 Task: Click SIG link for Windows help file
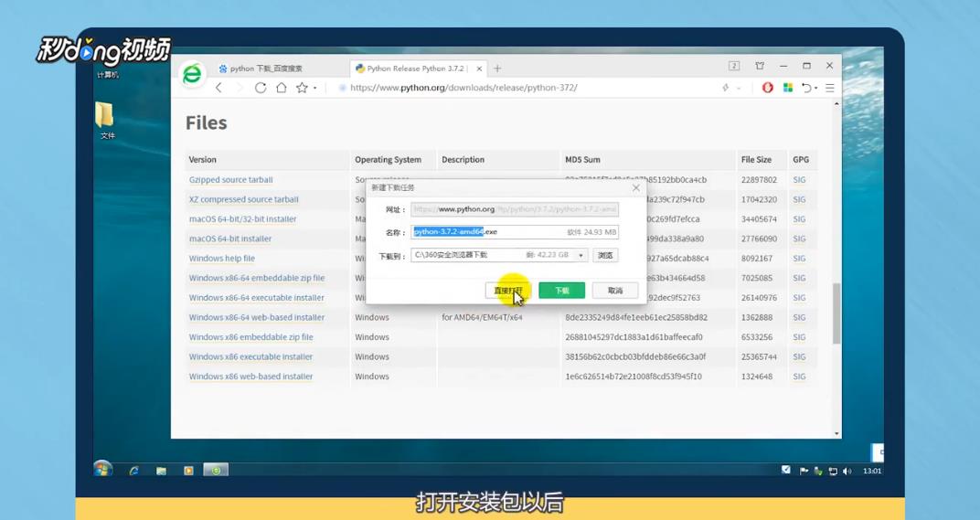click(x=799, y=259)
